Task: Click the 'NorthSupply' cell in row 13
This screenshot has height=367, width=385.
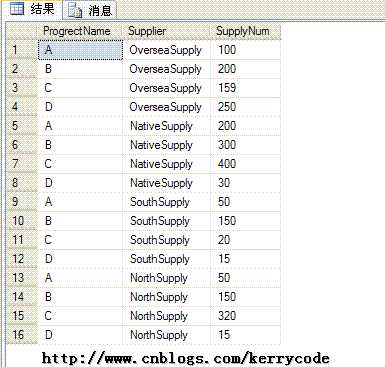Action: (167, 278)
